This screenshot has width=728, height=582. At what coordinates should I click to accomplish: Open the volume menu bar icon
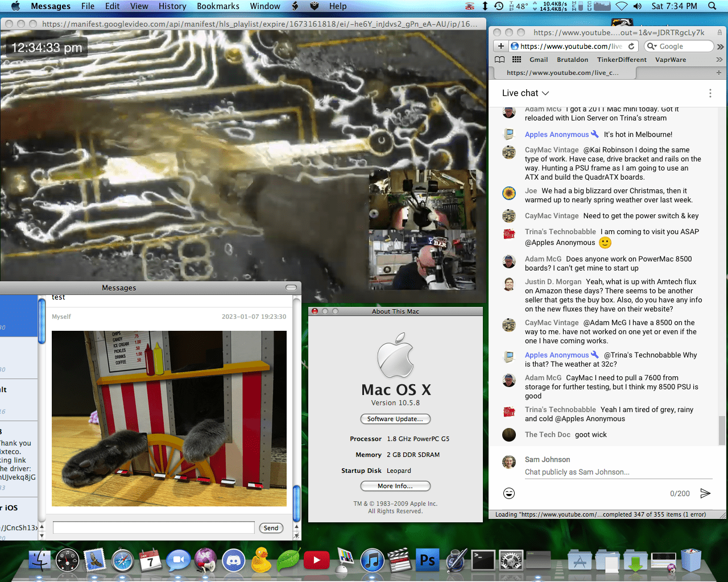coord(638,6)
